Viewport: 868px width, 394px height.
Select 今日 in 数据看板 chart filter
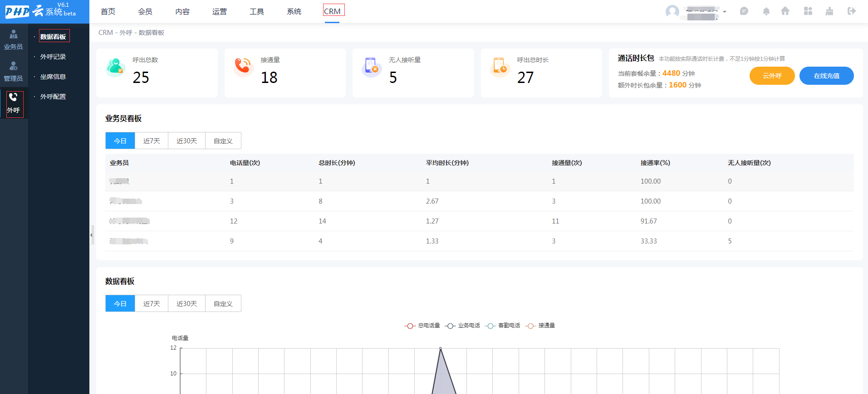(x=120, y=304)
